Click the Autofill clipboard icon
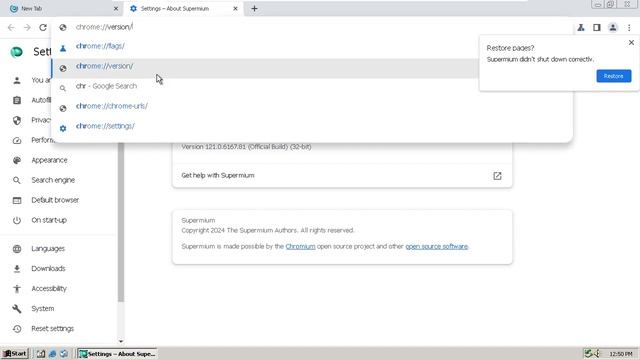640x360 pixels. [x=17, y=100]
